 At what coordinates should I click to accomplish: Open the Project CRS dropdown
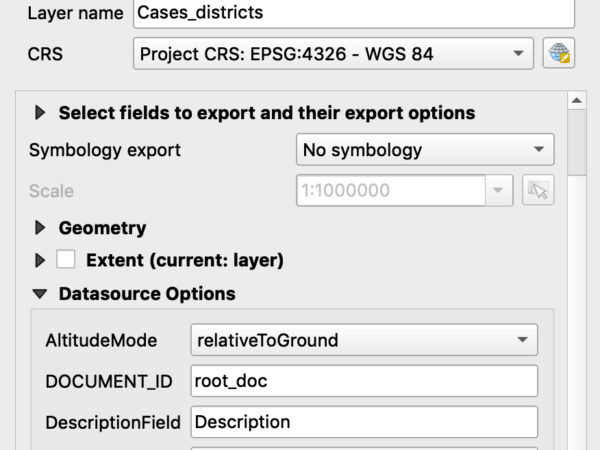(333, 54)
